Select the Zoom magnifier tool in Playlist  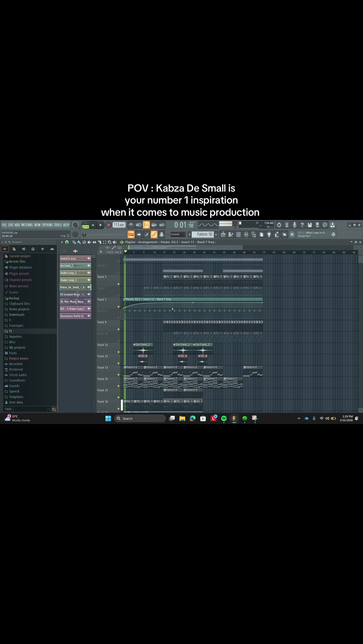point(109,242)
